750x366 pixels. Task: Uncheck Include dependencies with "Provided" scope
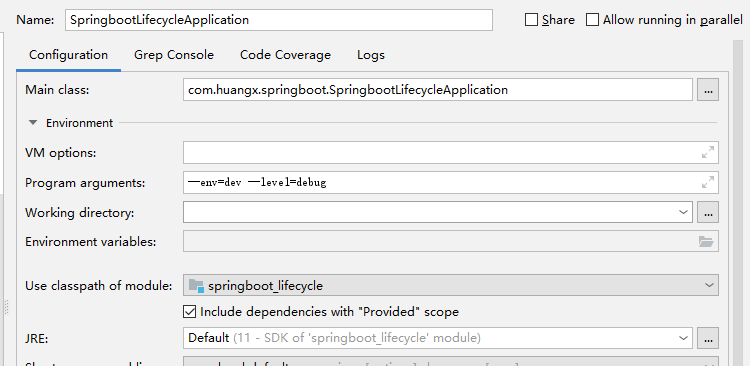click(189, 312)
